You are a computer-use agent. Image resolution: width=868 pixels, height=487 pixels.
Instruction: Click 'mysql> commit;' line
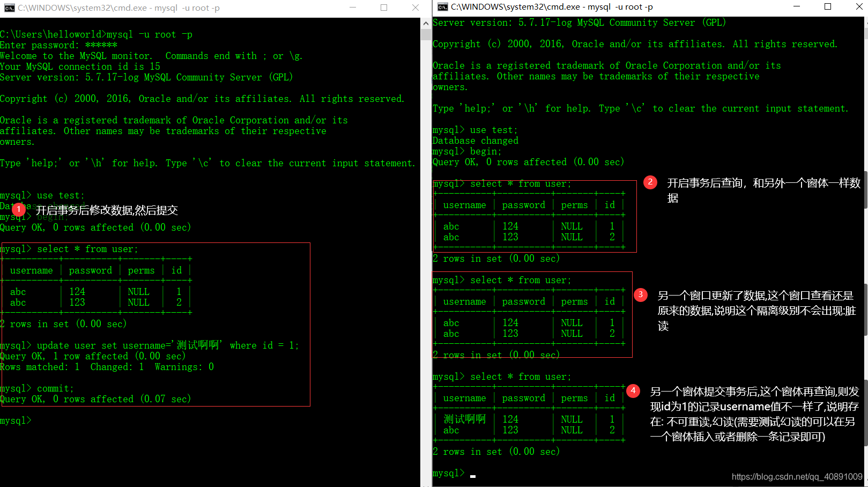click(x=37, y=388)
